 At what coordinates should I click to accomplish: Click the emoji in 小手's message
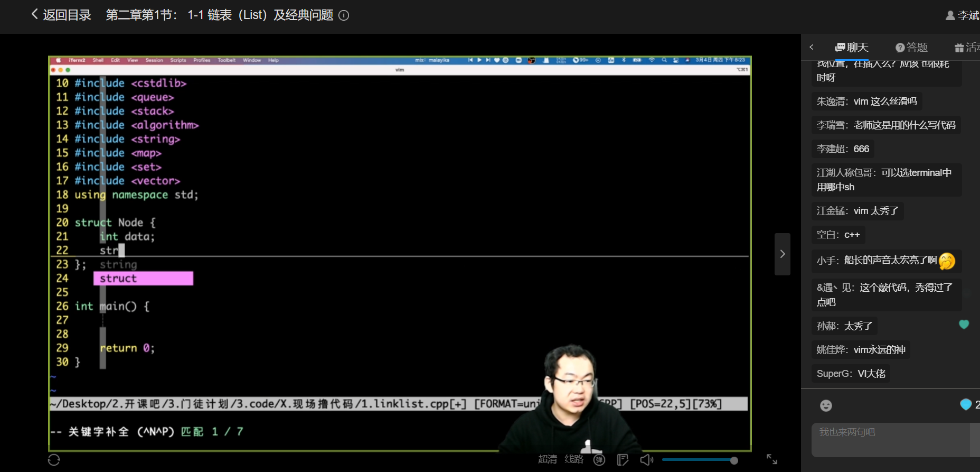947,261
